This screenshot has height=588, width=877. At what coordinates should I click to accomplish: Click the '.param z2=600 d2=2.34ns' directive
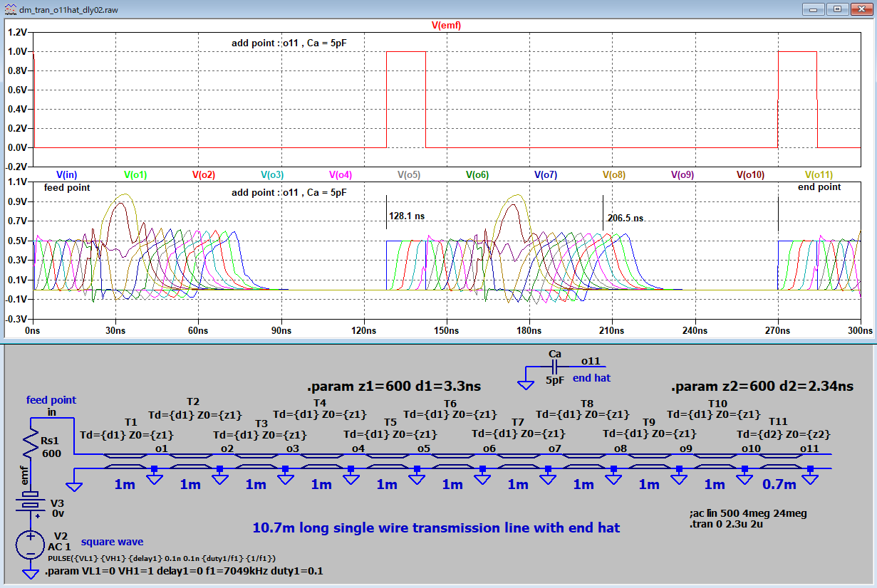coord(762,387)
